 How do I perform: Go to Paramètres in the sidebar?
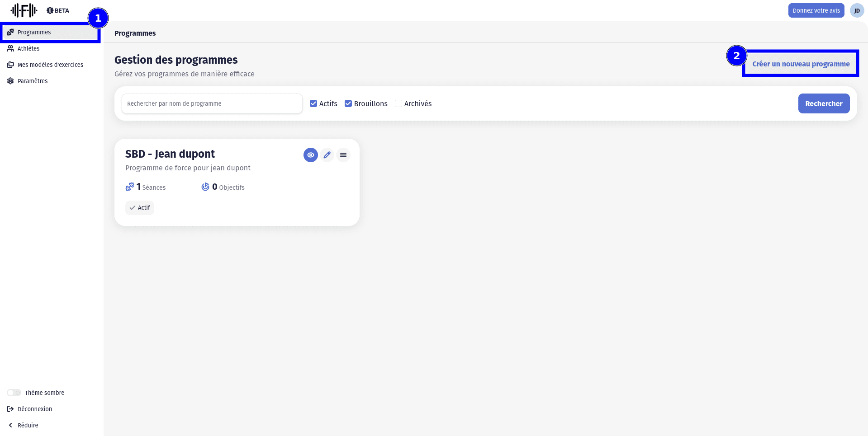point(33,81)
